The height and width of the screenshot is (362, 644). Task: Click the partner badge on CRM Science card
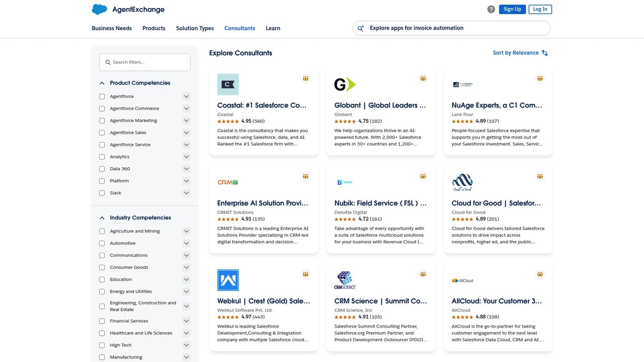click(x=423, y=274)
